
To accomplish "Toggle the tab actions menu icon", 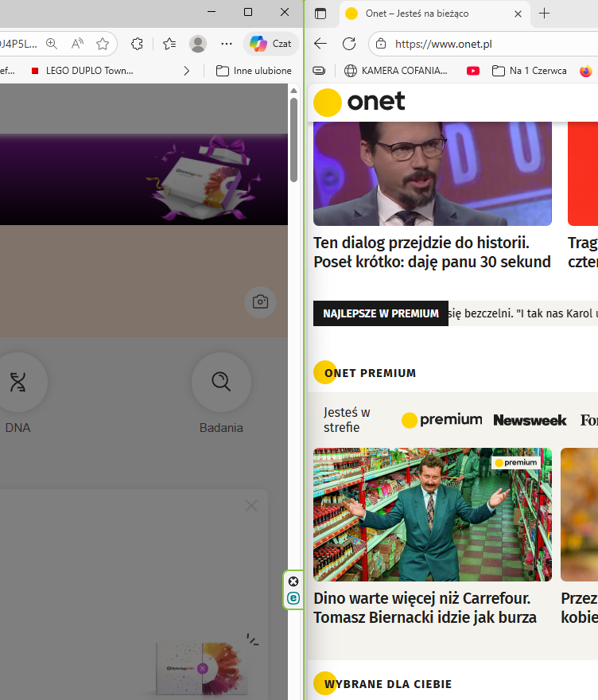I will click(320, 14).
